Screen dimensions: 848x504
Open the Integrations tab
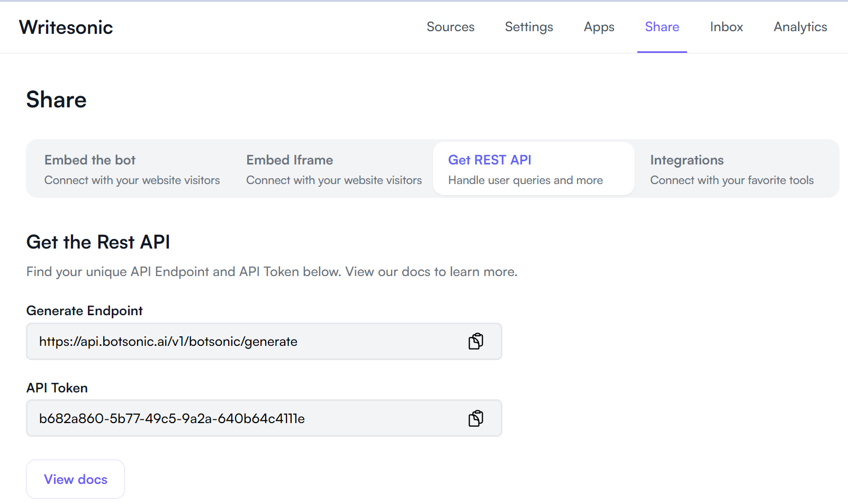coord(732,169)
